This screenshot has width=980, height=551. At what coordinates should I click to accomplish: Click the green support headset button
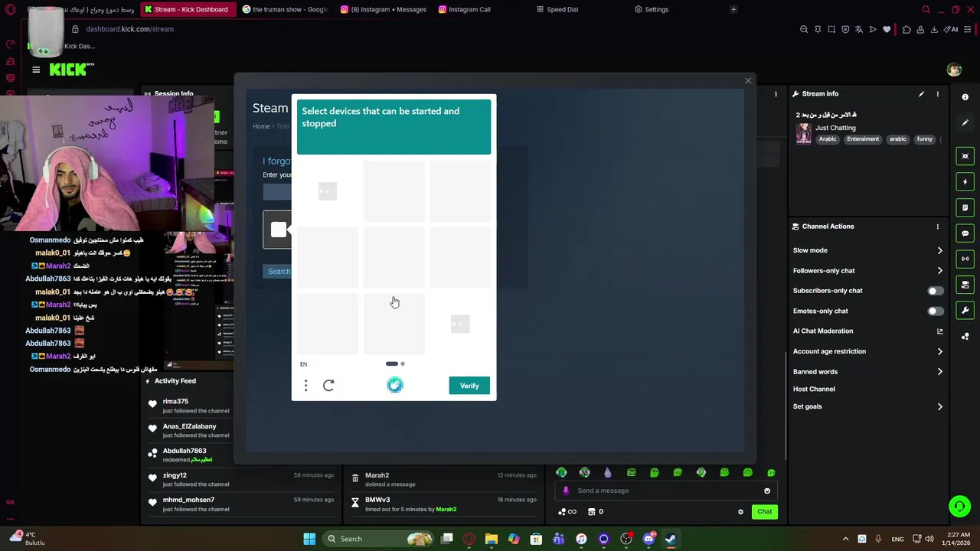959,507
